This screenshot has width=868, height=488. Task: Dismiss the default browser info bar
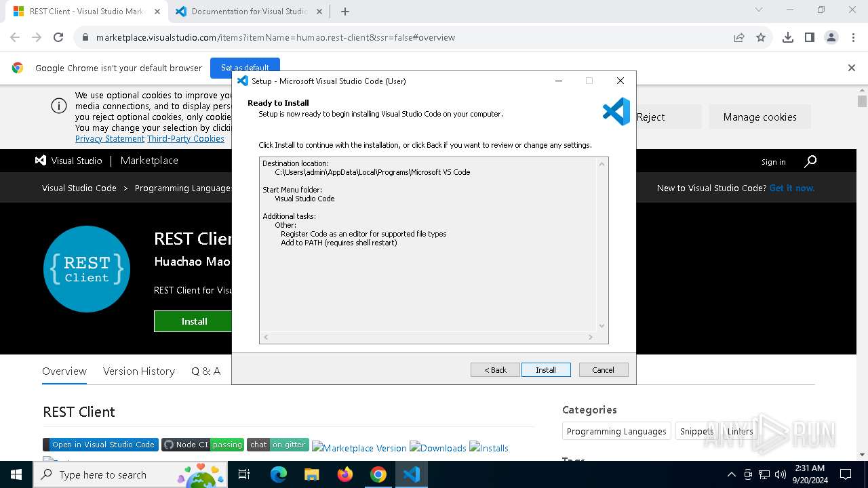click(x=852, y=68)
